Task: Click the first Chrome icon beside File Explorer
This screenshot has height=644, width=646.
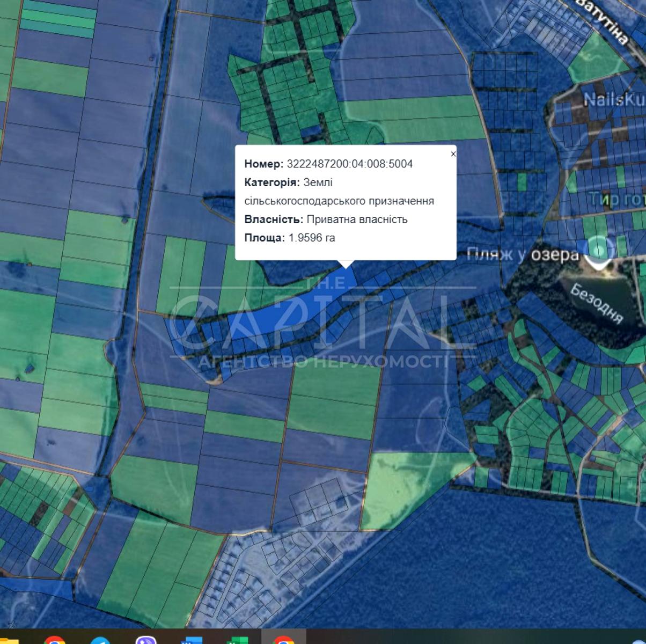Action: pos(54,640)
